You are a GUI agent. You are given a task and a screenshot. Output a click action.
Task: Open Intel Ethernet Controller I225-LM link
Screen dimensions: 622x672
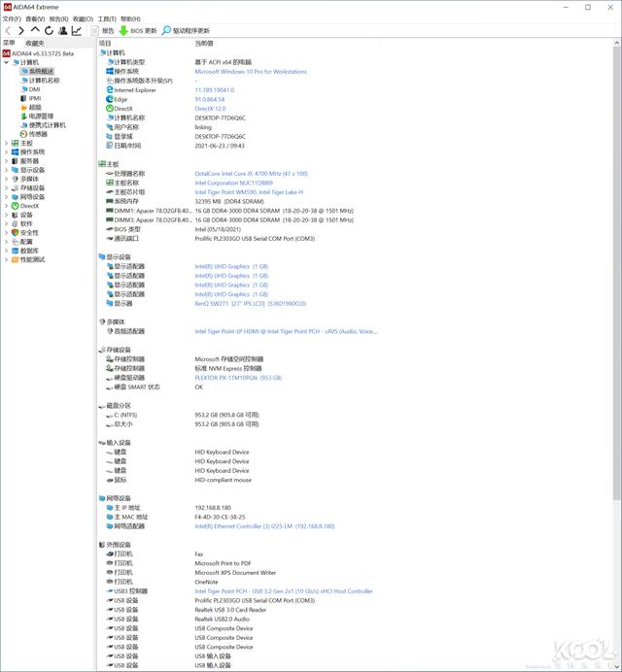point(264,526)
